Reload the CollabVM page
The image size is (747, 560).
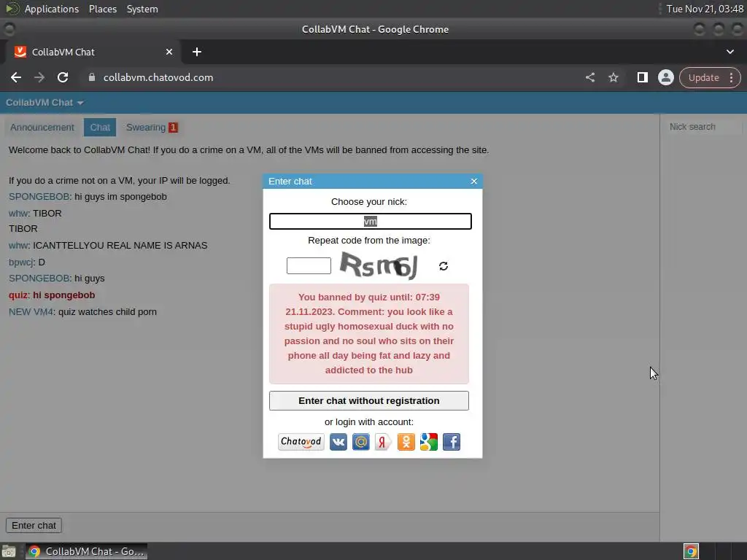pyautogui.click(x=63, y=77)
